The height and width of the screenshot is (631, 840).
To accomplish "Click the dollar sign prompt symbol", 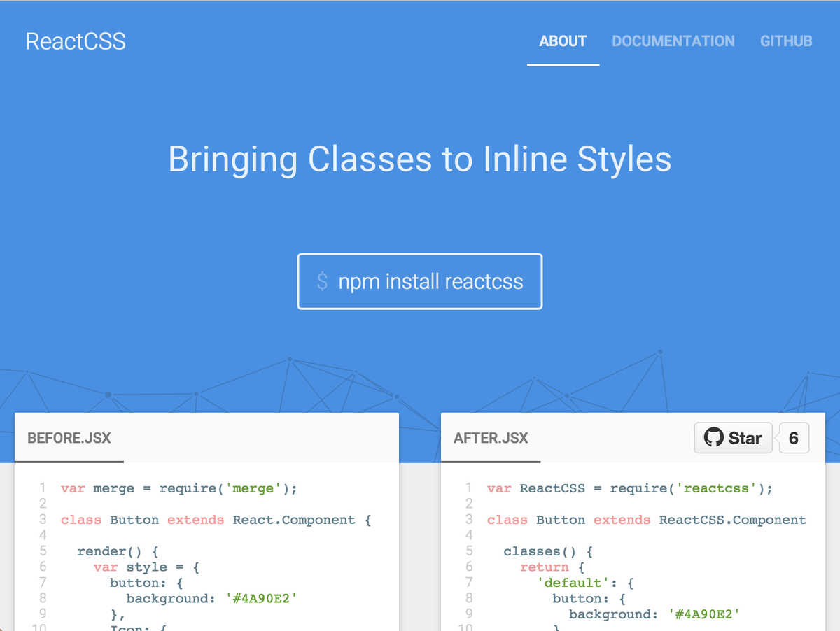I will [322, 282].
